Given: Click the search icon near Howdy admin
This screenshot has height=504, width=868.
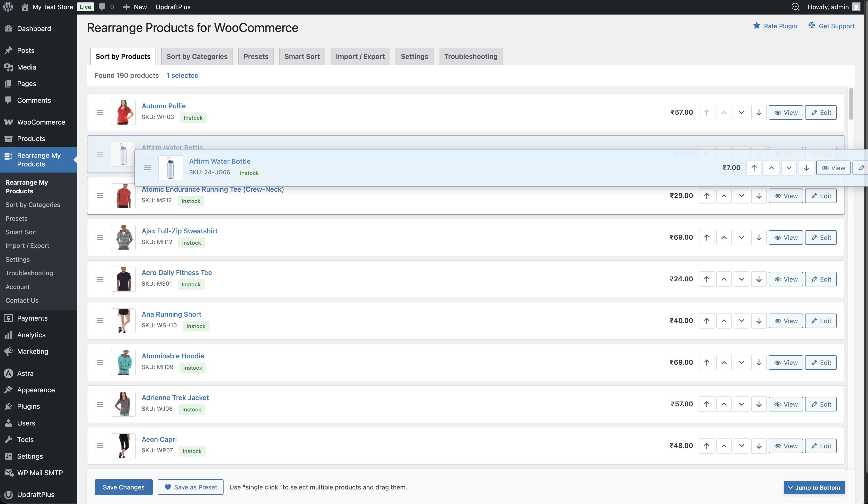Looking at the screenshot, I should click(x=795, y=7).
